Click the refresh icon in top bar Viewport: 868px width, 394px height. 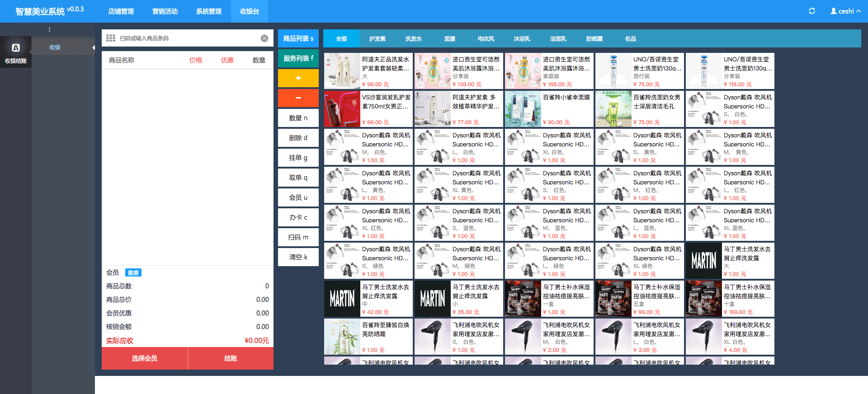click(811, 11)
